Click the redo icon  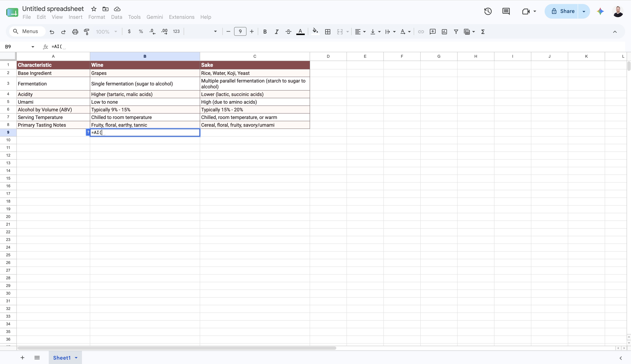click(63, 32)
